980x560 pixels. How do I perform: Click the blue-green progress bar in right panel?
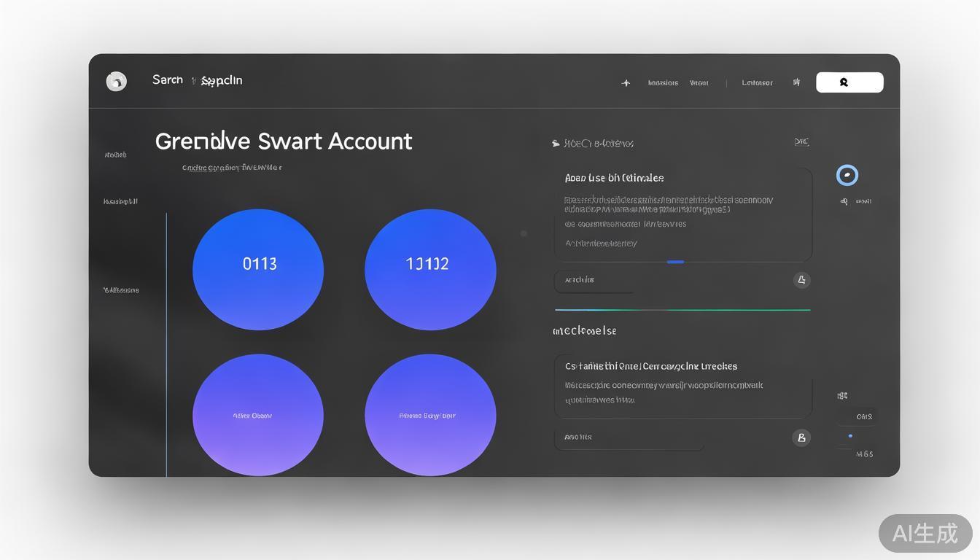682,310
